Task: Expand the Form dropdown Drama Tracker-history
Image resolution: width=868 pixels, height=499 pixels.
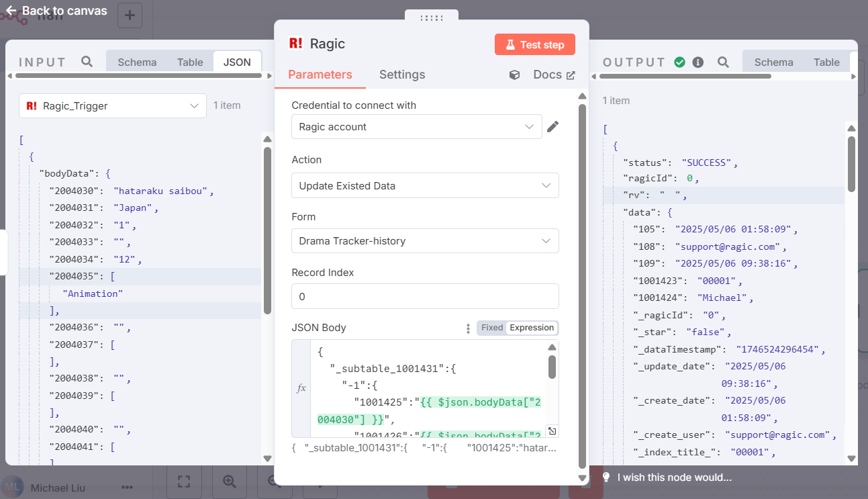Action: [x=425, y=240]
